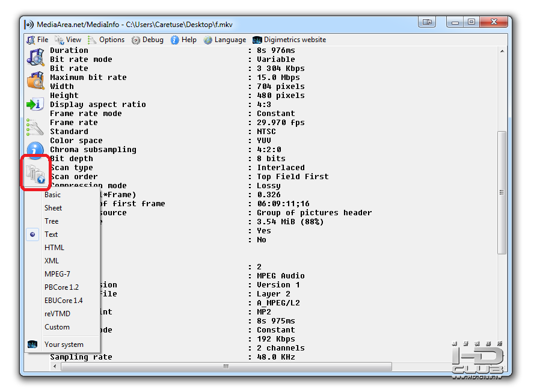The width and height of the screenshot is (534, 392).
Task: Switch to HTML view in popup
Action: pos(63,248)
